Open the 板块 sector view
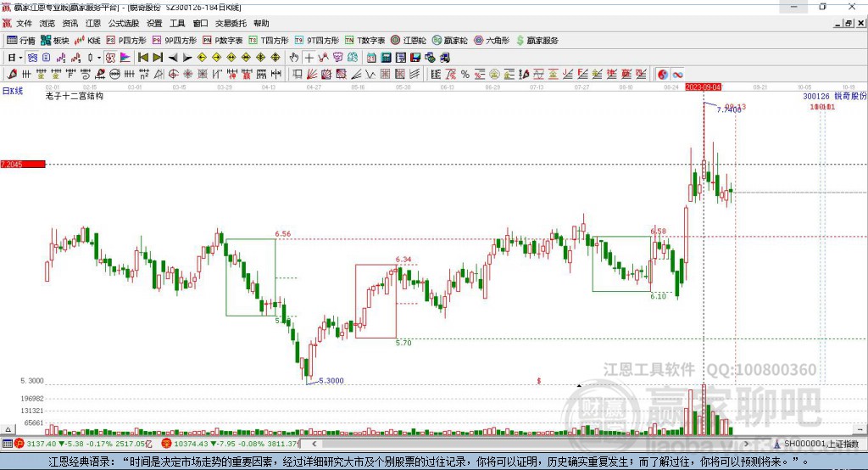The width and height of the screenshot is (868, 470). (55, 41)
